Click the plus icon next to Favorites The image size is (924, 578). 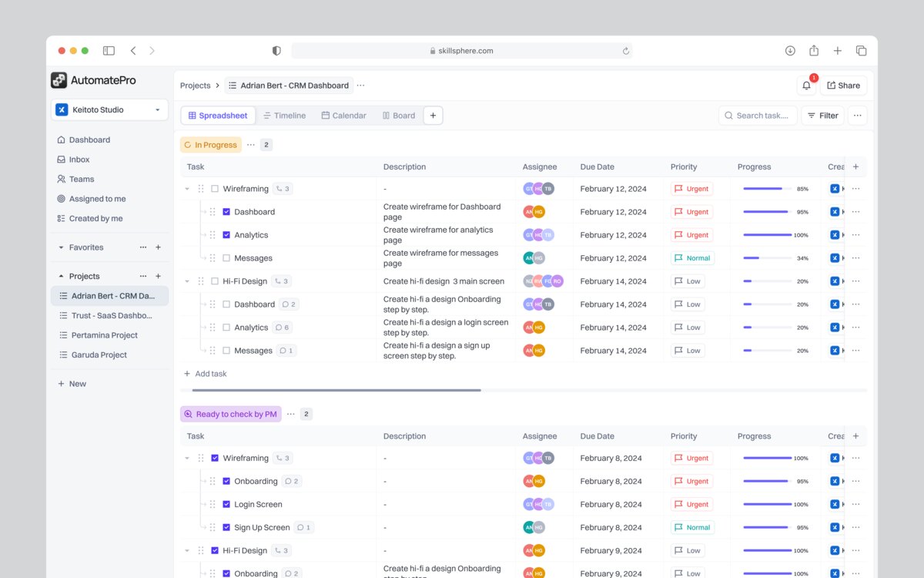tap(159, 247)
